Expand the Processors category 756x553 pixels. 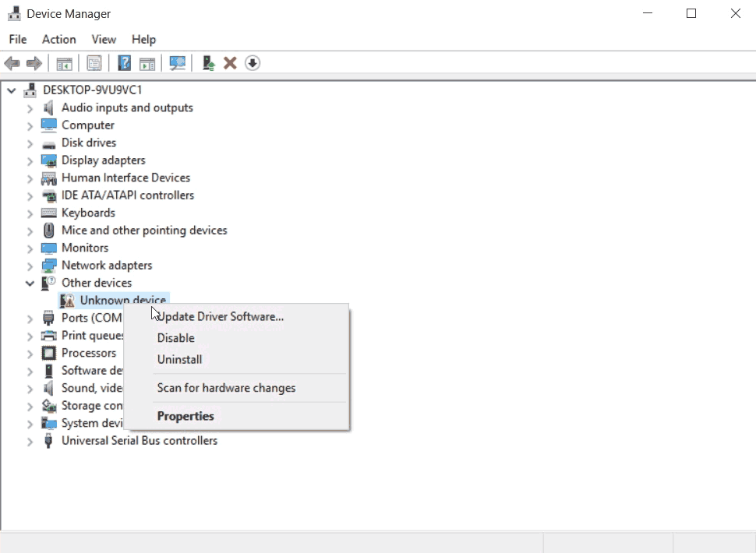coord(30,354)
